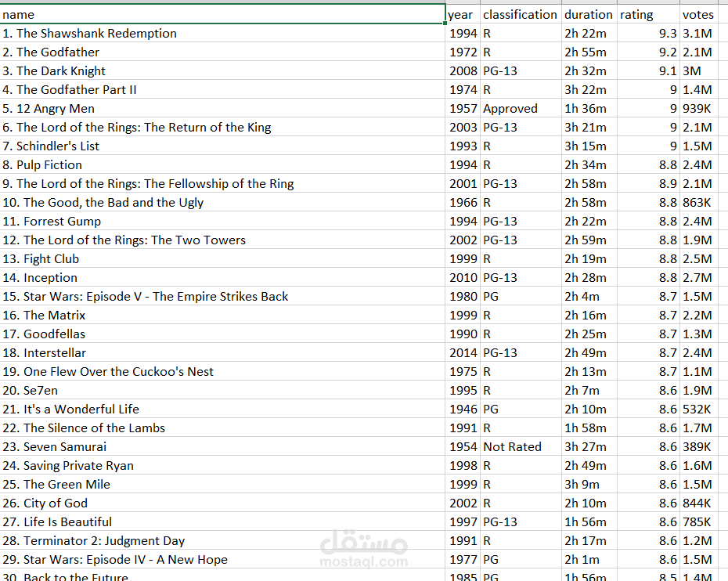
Task: Select the 'rating' header cell
Action: [648, 14]
